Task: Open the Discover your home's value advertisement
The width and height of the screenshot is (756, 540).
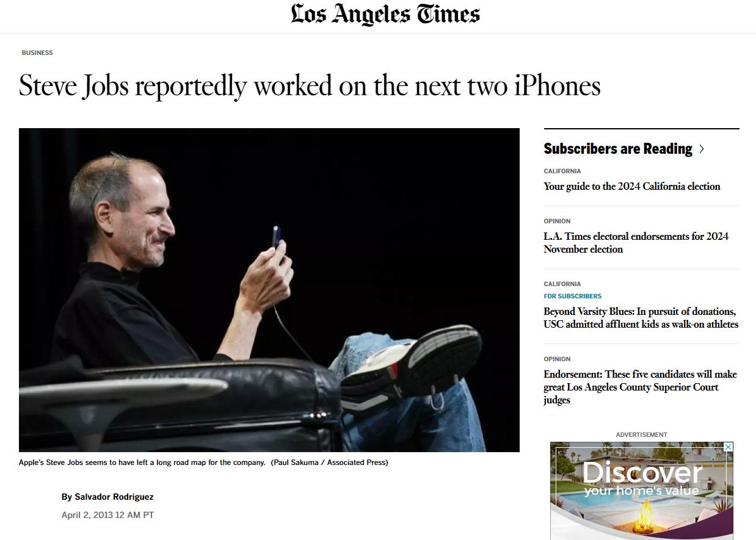Action: (x=641, y=491)
